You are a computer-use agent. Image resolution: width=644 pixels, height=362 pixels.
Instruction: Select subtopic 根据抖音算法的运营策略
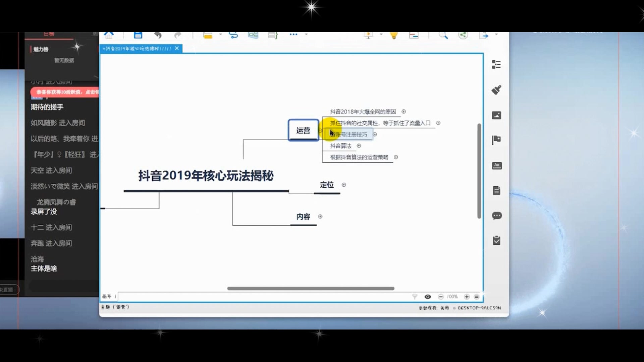359,157
